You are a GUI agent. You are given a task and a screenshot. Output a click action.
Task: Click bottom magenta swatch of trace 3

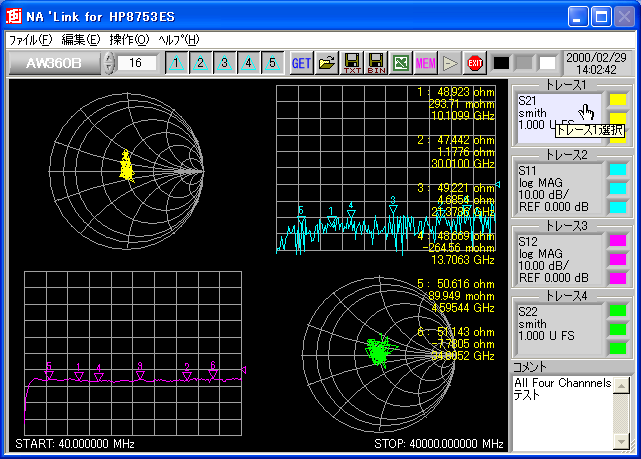[618, 278]
